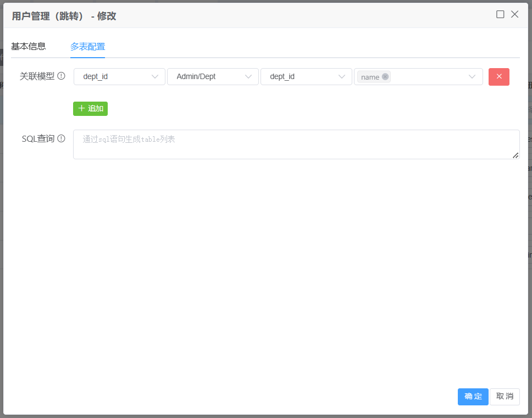Click the info icon beside SQL查询
Viewport: 532px width, 418px height.
(x=62, y=139)
